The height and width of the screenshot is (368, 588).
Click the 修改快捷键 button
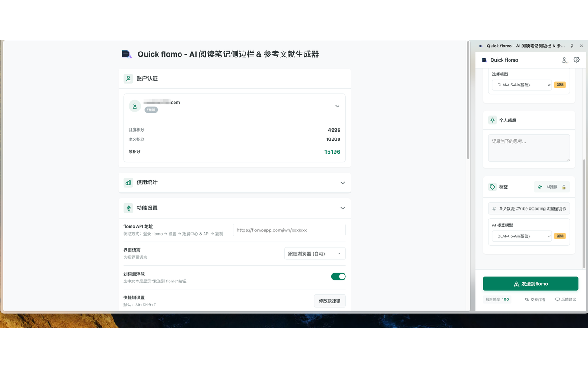pos(330,301)
